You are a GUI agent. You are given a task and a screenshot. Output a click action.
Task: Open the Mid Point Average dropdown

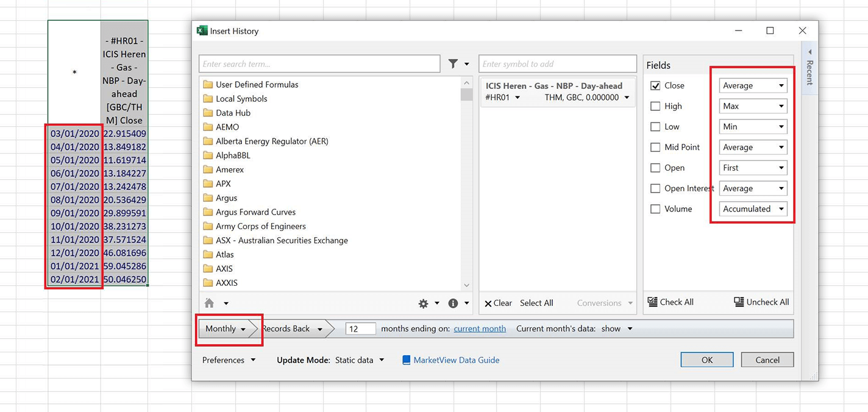pyautogui.click(x=753, y=147)
